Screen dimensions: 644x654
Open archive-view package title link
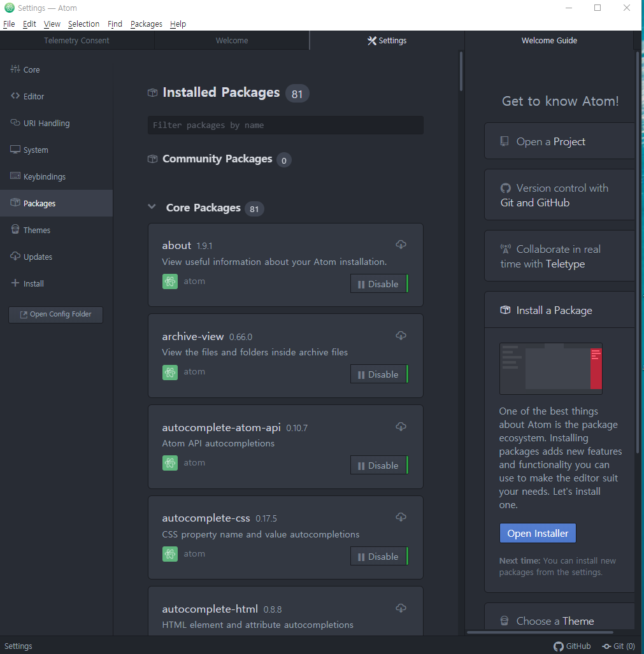point(193,336)
